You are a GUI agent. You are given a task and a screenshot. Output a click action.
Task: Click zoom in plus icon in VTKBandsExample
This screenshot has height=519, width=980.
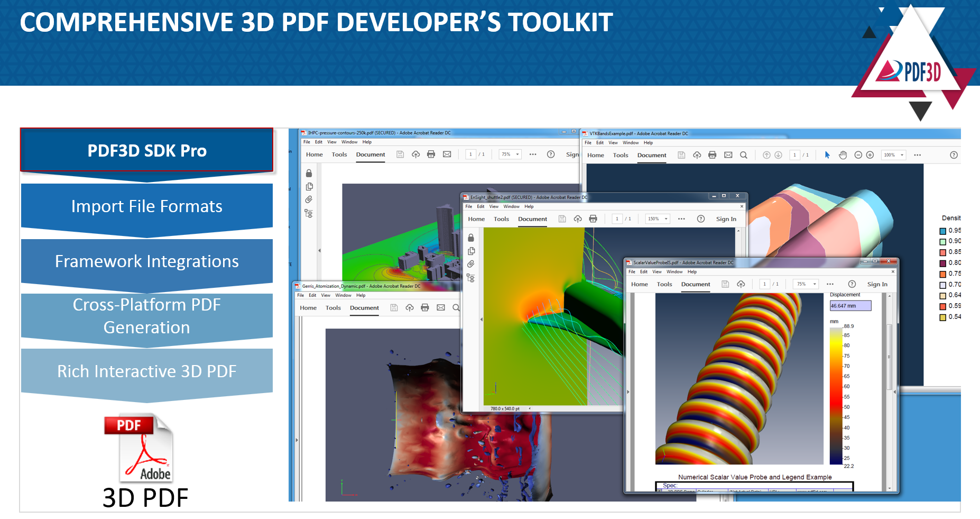point(870,155)
